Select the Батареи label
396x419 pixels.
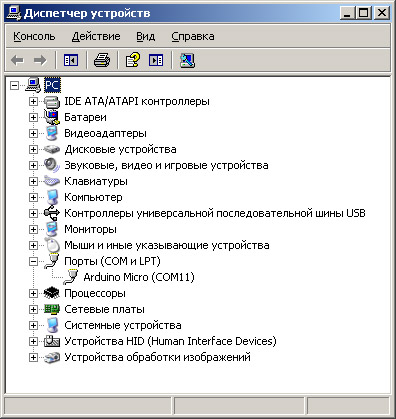[x=85, y=117]
